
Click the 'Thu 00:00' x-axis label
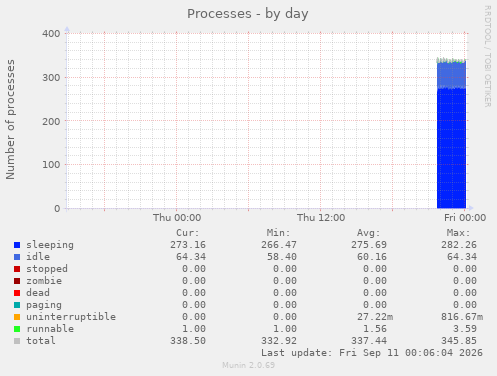(177, 218)
